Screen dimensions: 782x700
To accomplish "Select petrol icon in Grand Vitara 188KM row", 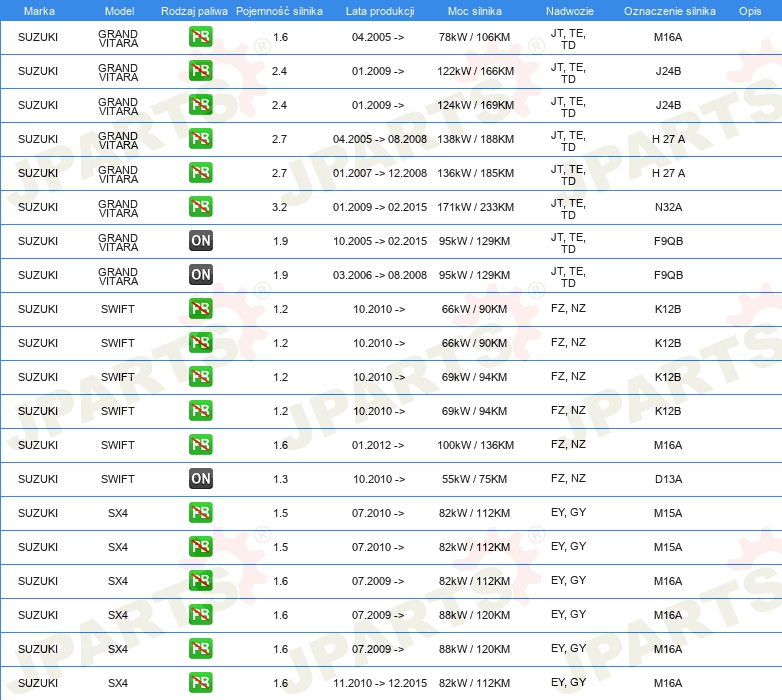I will coord(200,139).
